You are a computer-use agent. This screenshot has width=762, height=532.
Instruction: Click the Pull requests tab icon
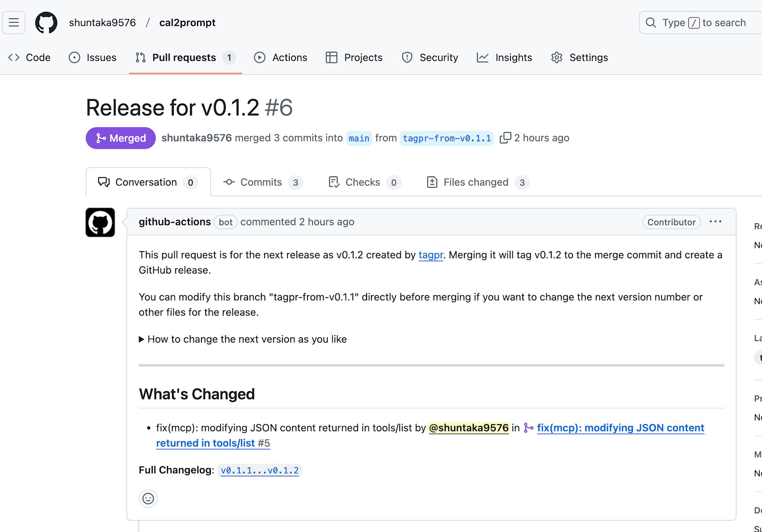(x=141, y=57)
